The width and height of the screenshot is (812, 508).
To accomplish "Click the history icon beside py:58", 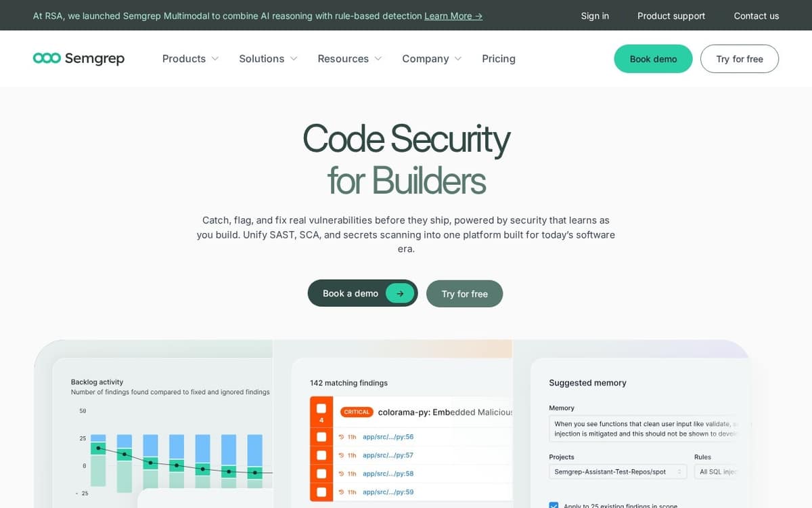I will pyautogui.click(x=342, y=473).
